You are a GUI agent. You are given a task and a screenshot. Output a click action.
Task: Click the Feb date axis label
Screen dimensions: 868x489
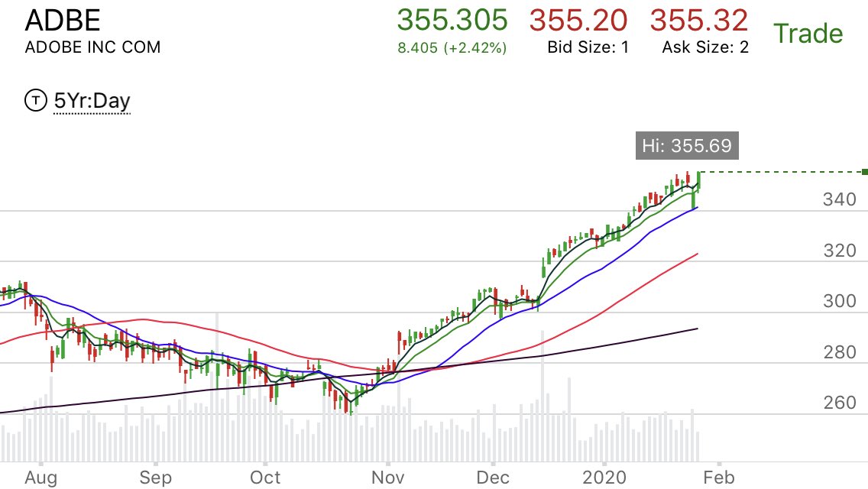[718, 478]
